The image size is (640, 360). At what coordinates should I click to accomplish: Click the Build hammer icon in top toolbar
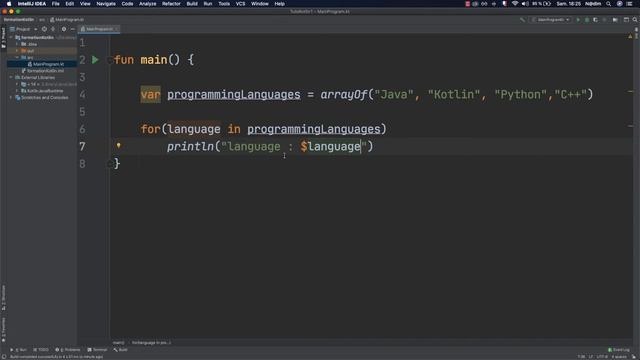522,20
